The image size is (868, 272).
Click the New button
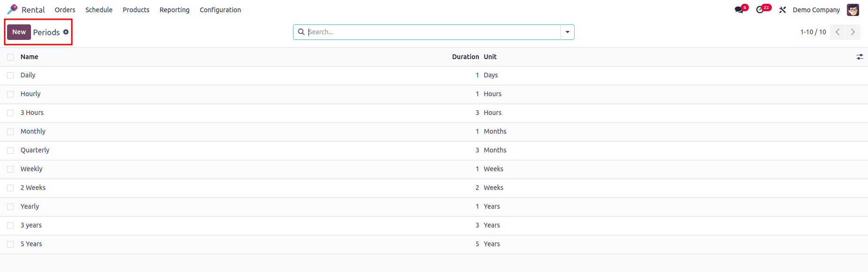19,32
